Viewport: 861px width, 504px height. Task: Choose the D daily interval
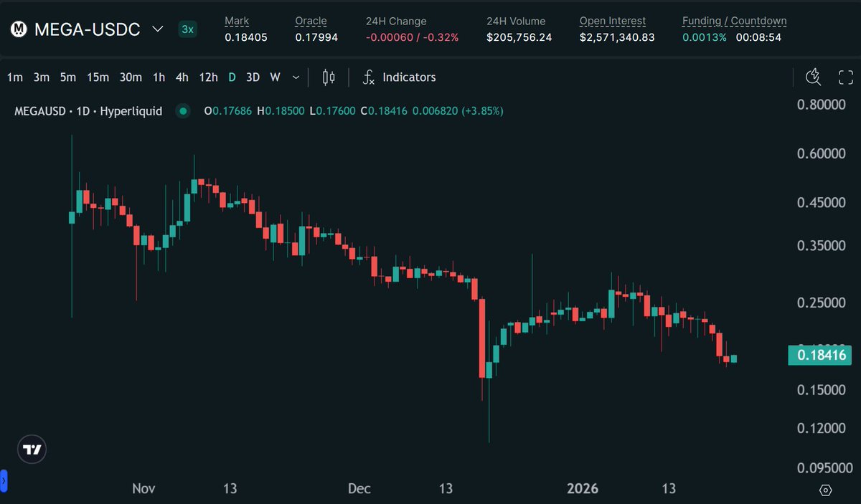click(232, 77)
